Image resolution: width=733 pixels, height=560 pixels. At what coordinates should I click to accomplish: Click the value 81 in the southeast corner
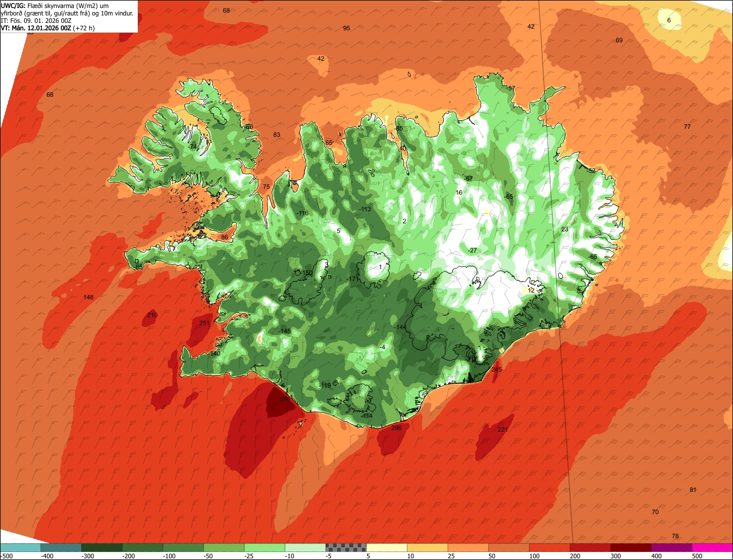pos(693,490)
